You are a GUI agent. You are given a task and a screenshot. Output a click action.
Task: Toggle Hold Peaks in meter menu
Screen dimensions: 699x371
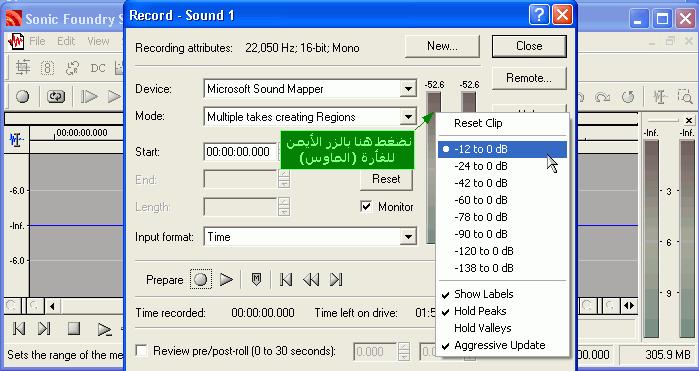(502, 311)
